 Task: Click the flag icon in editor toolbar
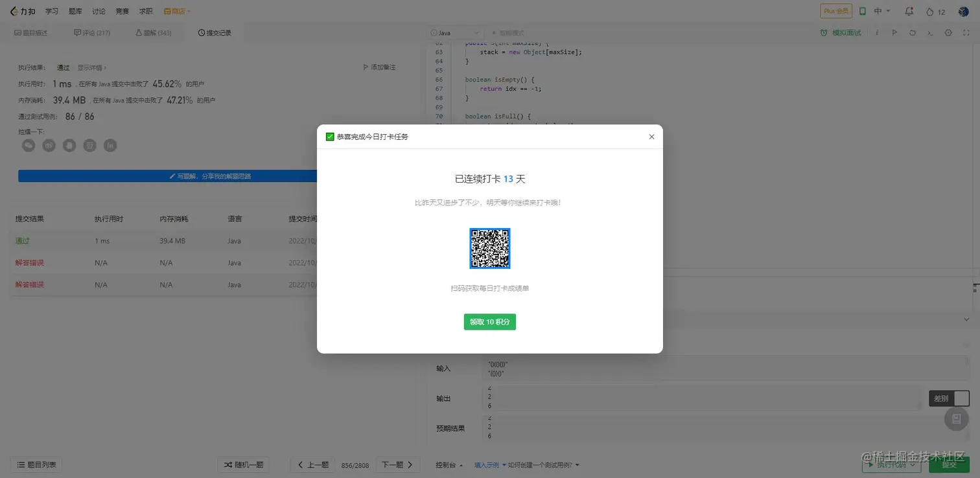894,33
